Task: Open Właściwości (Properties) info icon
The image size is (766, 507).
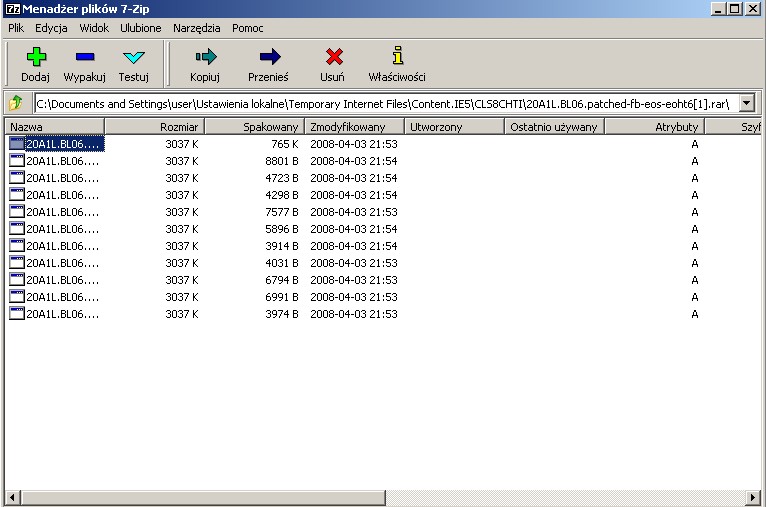Action: pos(398,56)
